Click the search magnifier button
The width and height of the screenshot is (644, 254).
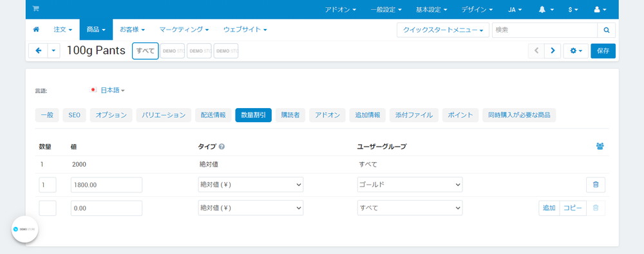[606, 30]
